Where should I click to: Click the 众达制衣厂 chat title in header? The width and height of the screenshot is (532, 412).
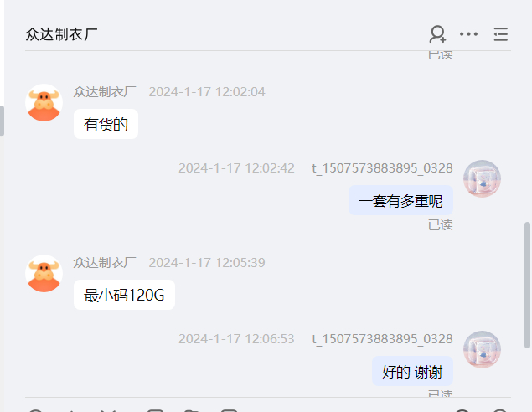pos(61,34)
